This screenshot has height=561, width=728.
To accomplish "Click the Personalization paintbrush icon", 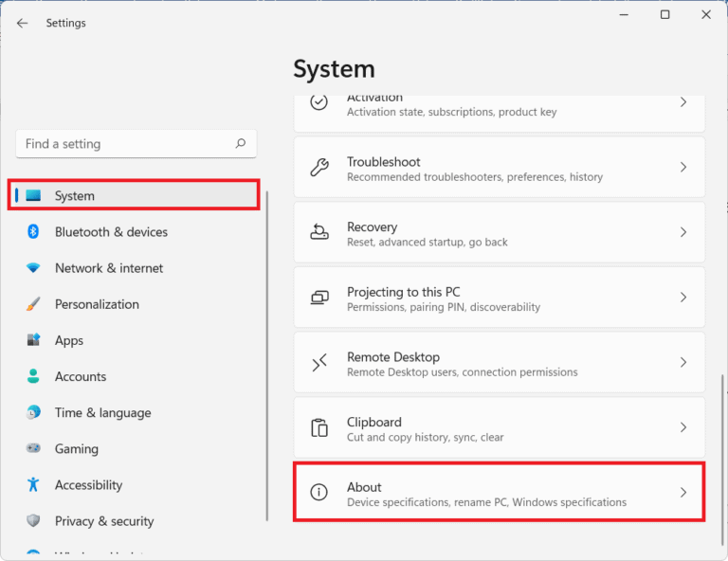I will coord(33,304).
